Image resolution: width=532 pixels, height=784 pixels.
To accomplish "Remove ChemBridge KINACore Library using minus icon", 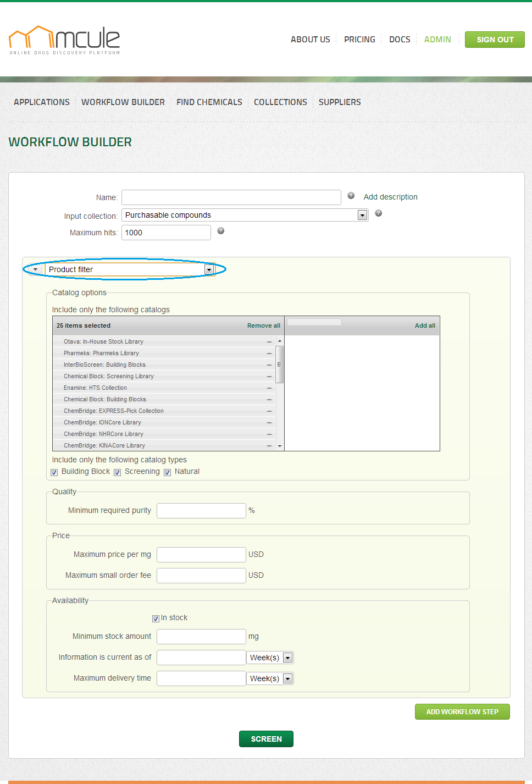I will point(269,446).
